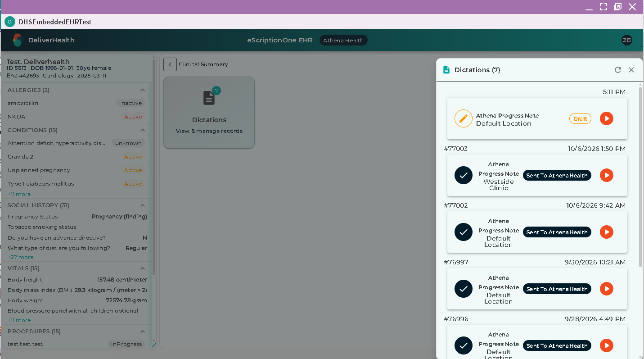Go back using the Clinical Summary arrow
This screenshot has width=644, height=359.
[170, 64]
